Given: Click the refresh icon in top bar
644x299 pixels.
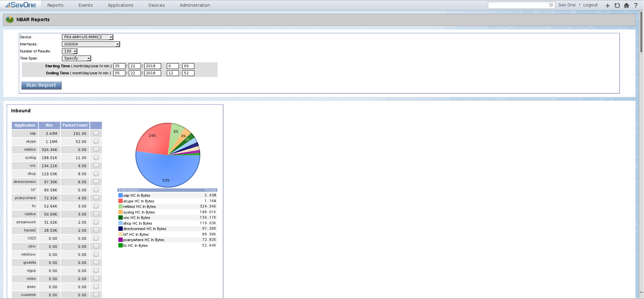Looking at the screenshot, I should (617, 5).
